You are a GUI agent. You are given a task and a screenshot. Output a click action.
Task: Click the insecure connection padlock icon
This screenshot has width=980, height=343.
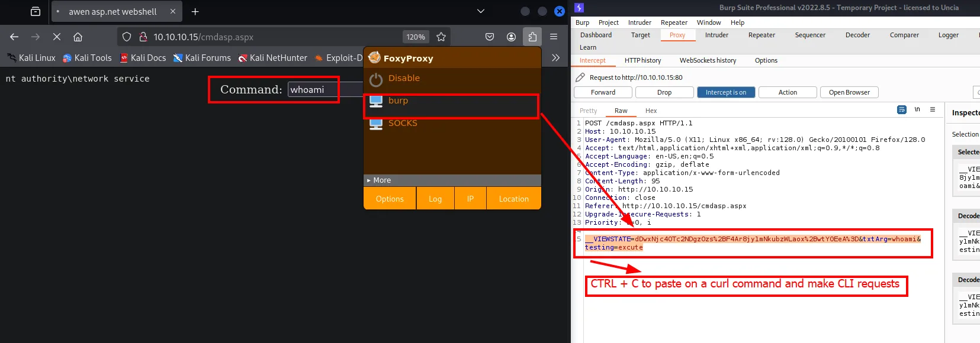tap(143, 37)
